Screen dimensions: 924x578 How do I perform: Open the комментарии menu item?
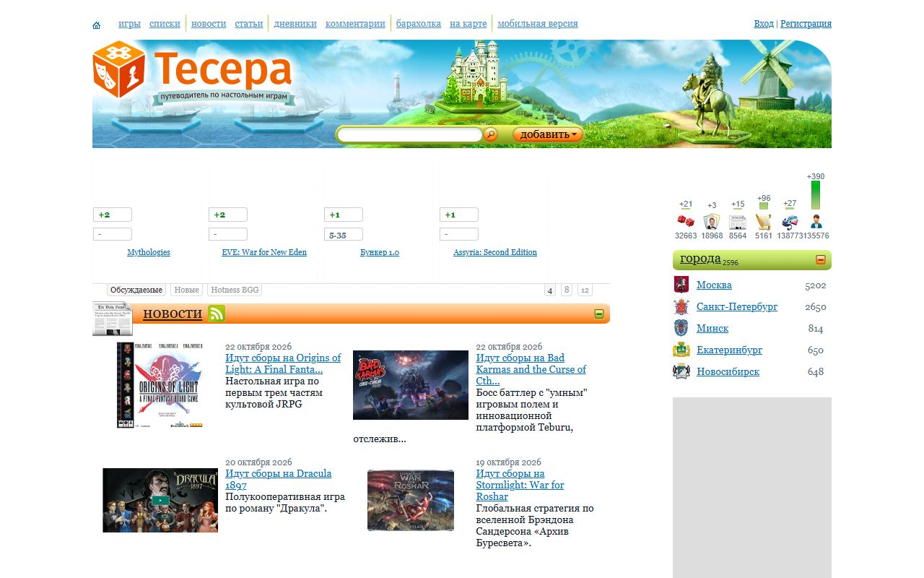(x=355, y=23)
